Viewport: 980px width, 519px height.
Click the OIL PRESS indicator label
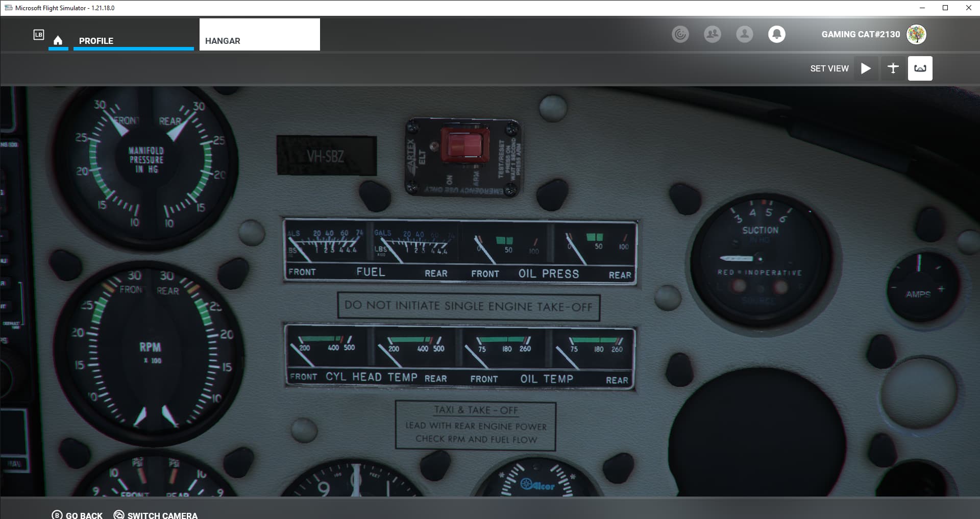[549, 274]
